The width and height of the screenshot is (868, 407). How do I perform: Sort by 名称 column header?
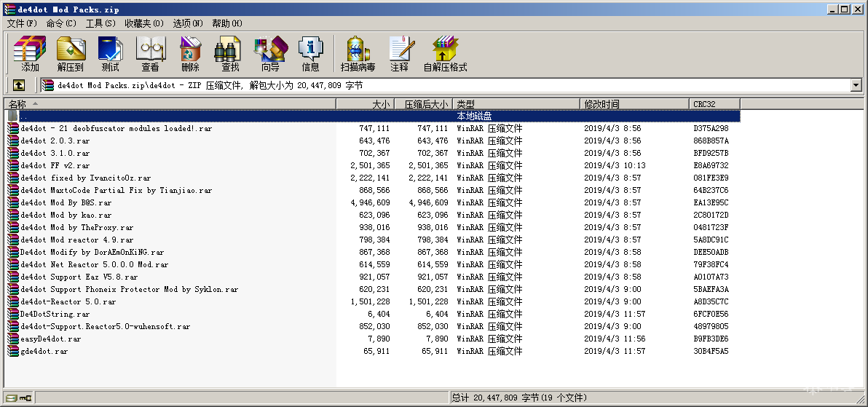tap(170, 104)
